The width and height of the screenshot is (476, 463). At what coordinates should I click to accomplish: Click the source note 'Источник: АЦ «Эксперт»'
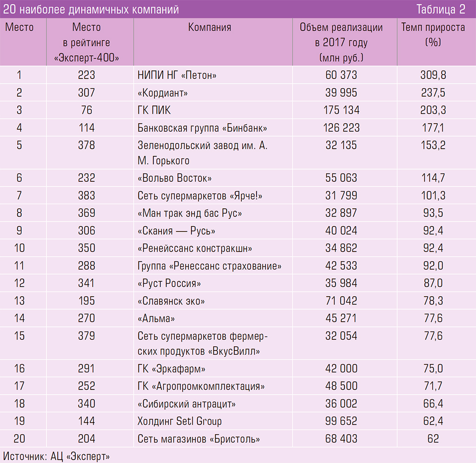56,456
